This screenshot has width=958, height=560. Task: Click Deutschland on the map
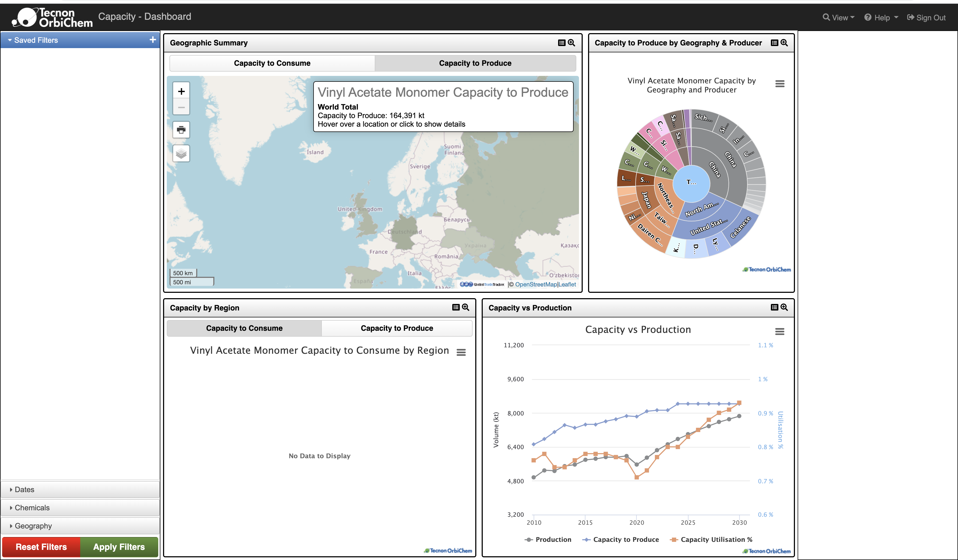click(x=405, y=232)
